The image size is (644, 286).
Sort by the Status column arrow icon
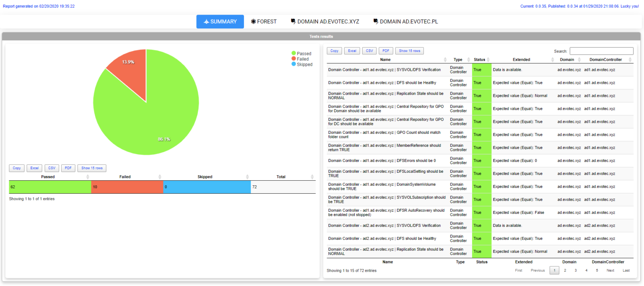coord(488,60)
